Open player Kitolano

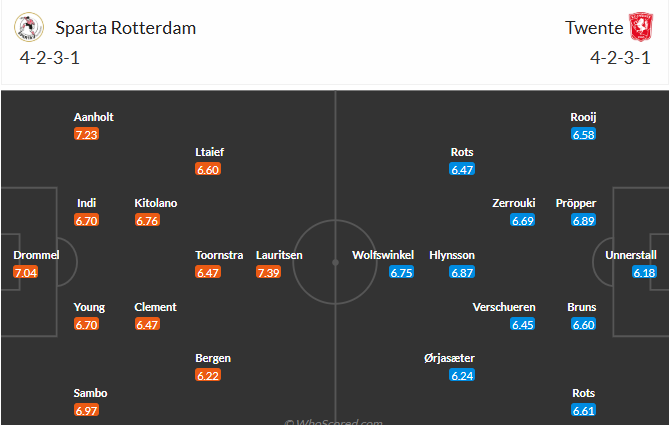coord(156,203)
